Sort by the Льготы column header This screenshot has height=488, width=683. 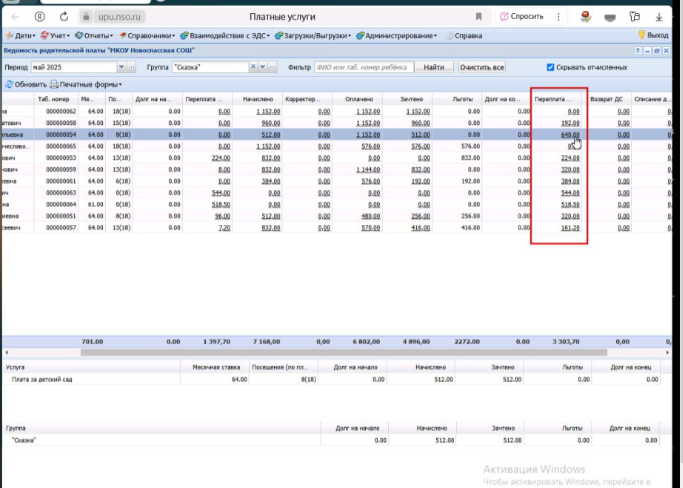pos(458,99)
